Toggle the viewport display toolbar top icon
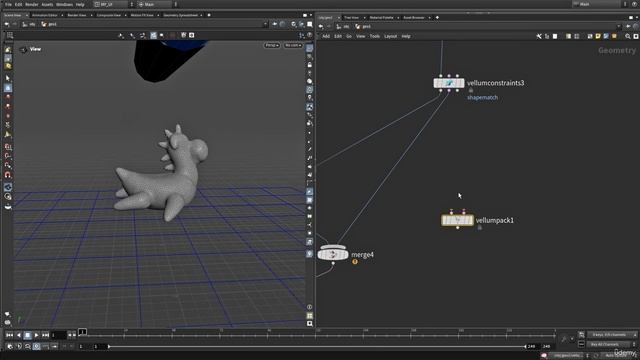The image size is (640, 360). (x=310, y=48)
